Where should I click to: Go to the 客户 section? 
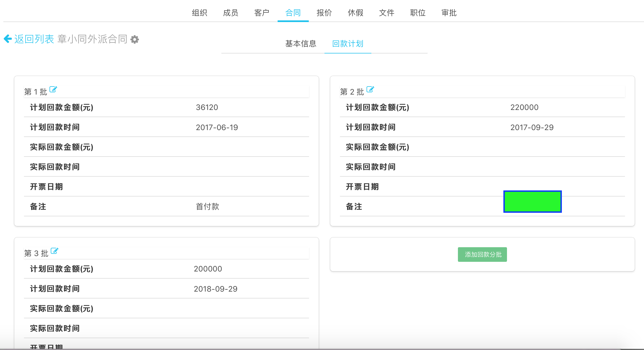click(x=262, y=13)
